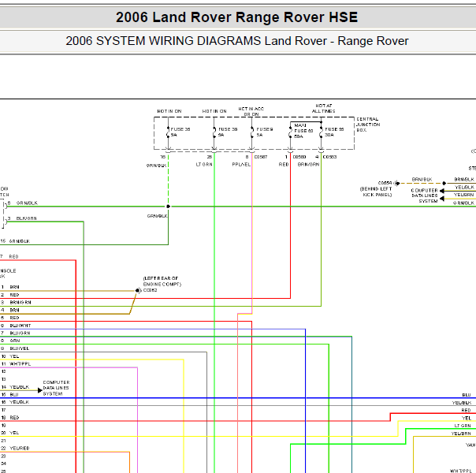
Task: Select the "FUSE 8 5A" label
Action: coord(265,132)
